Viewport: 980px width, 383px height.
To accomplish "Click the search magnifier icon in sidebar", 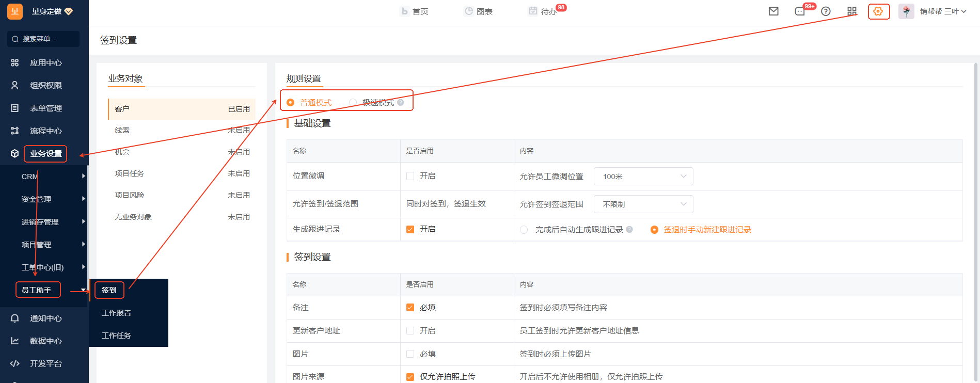I will 15,39.
